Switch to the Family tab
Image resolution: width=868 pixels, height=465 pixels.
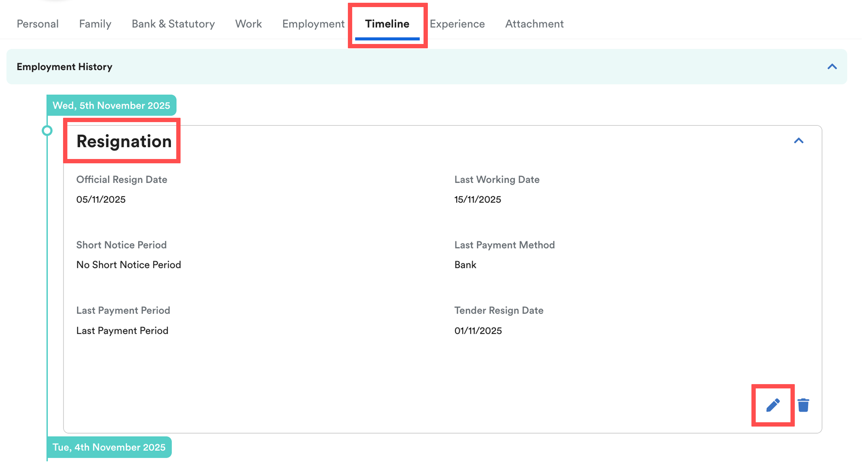(x=95, y=24)
